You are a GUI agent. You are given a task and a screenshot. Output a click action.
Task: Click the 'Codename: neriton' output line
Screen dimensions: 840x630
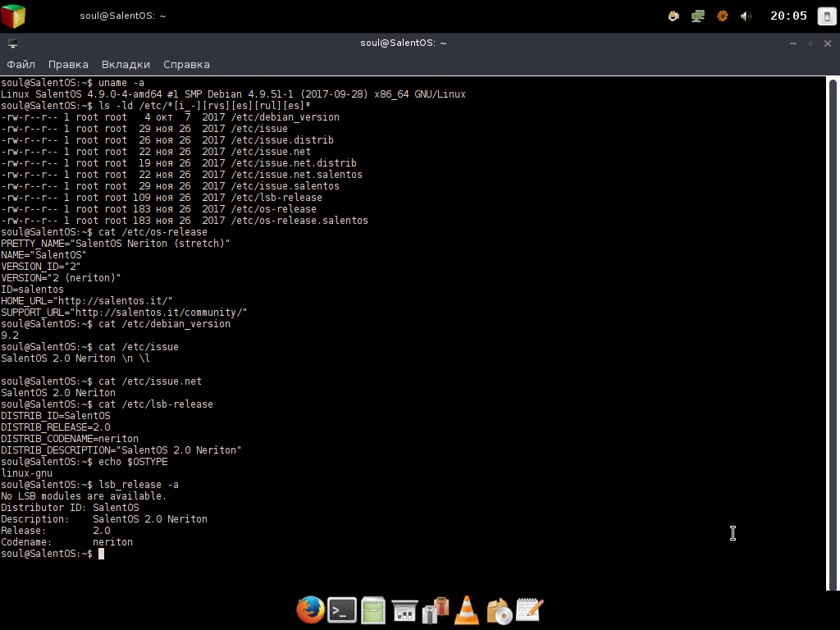[67, 542]
